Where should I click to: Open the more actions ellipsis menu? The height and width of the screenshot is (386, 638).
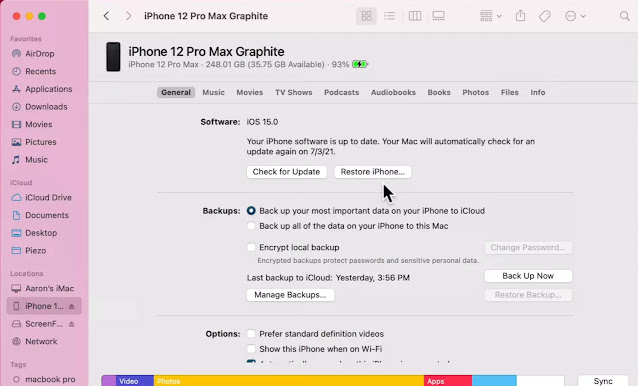click(575, 16)
